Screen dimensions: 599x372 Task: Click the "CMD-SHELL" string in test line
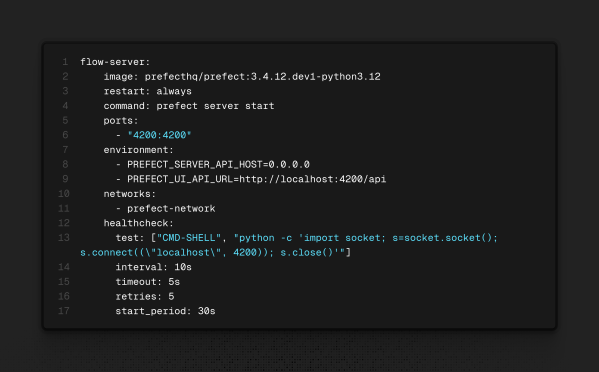[189, 238]
